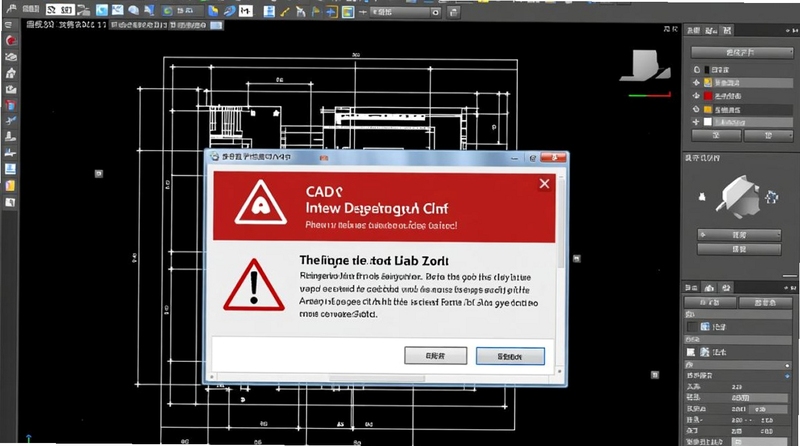Click the wide gray value field in properties list
The image size is (800, 446).
tap(760, 398)
